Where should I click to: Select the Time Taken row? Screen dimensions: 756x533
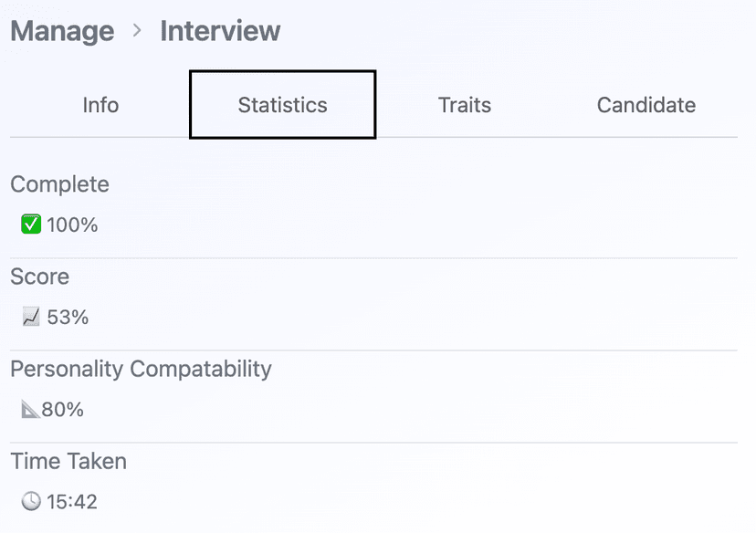[x=68, y=462]
